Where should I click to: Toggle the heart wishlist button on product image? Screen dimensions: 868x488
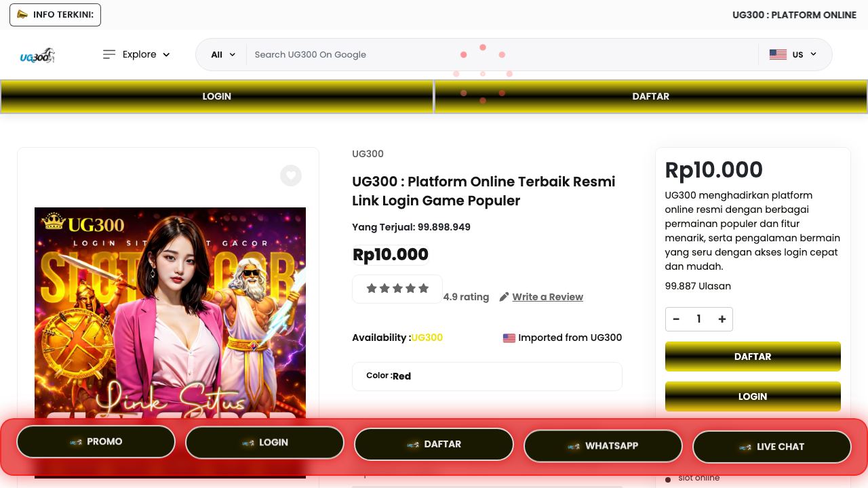291,176
